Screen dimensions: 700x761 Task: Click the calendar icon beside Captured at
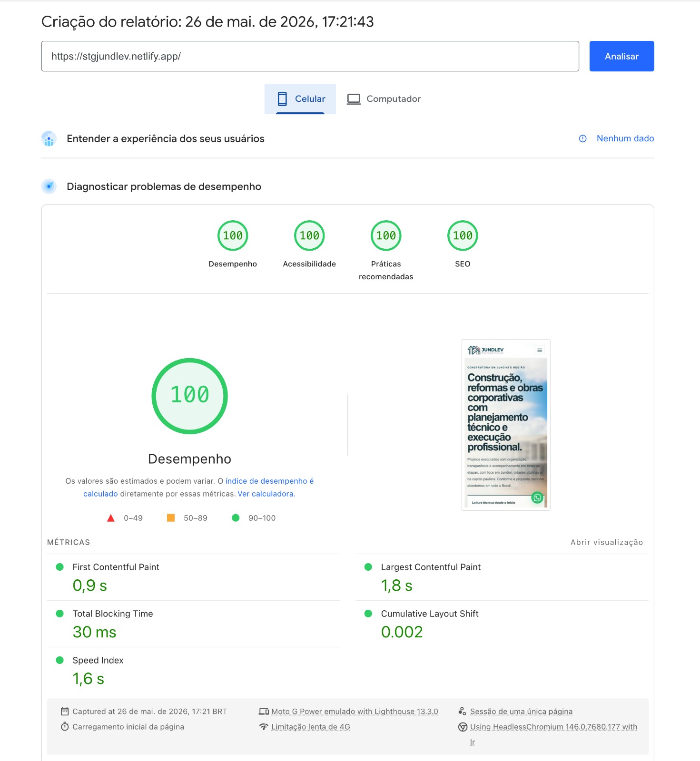(x=65, y=712)
